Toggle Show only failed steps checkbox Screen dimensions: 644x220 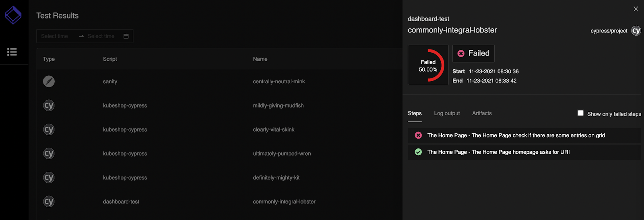580,113
